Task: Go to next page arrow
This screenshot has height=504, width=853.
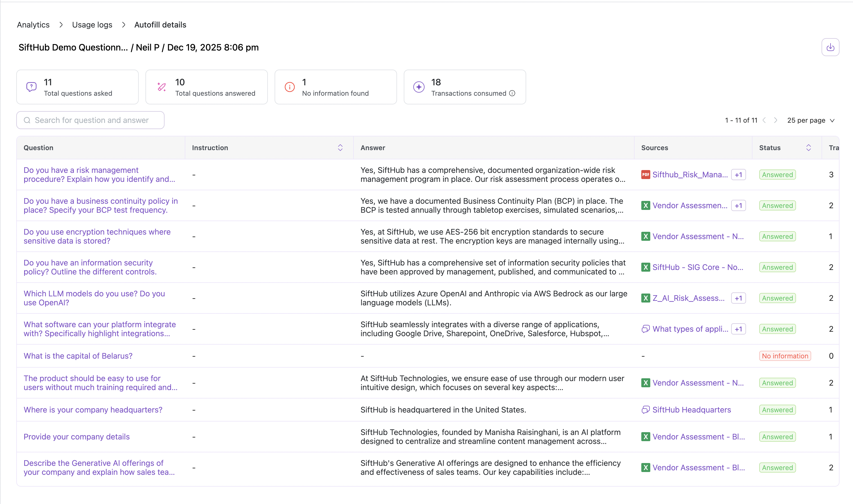Action: 776,121
